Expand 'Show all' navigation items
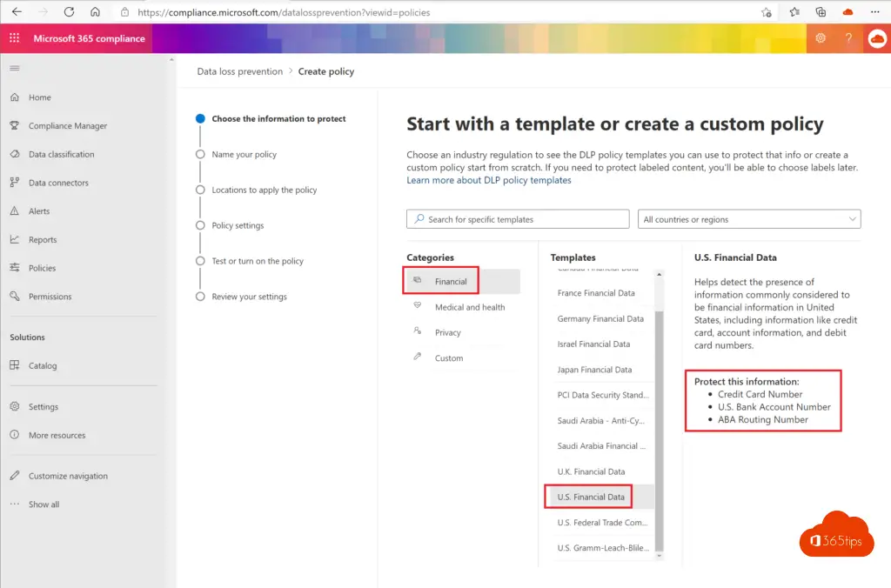Screen dimensions: 891x588 (44, 504)
